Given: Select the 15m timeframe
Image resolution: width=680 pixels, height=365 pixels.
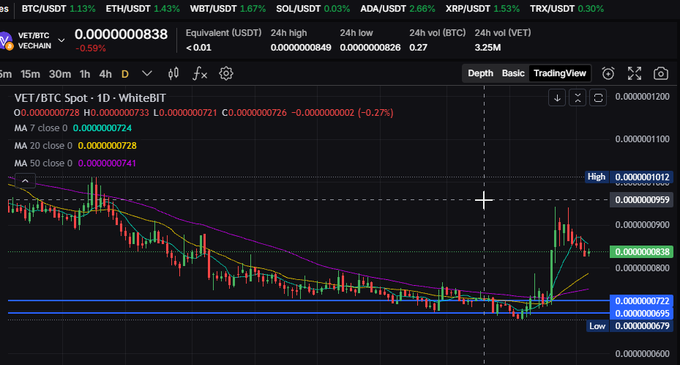Looking at the screenshot, I should [30, 74].
